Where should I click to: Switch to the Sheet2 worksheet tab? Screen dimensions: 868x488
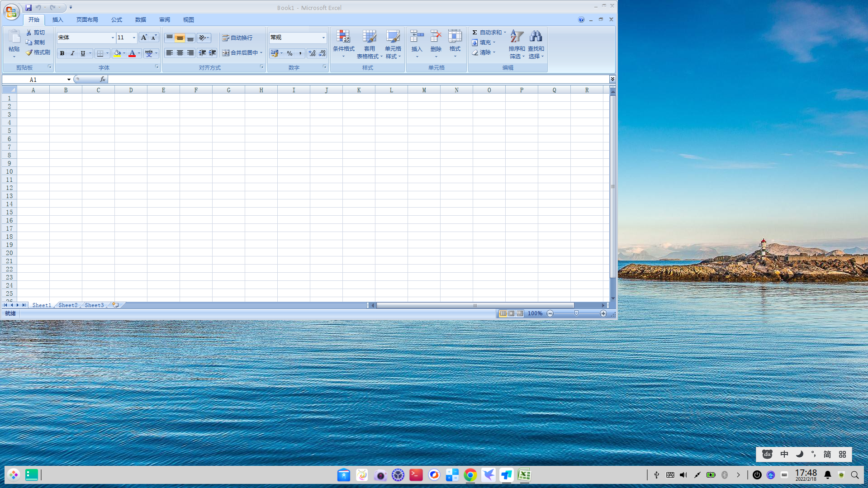click(68, 305)
